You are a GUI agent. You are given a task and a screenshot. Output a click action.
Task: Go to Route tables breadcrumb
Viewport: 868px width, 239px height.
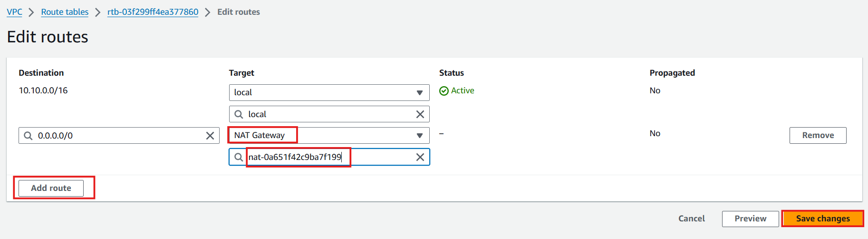click(65, 12)
